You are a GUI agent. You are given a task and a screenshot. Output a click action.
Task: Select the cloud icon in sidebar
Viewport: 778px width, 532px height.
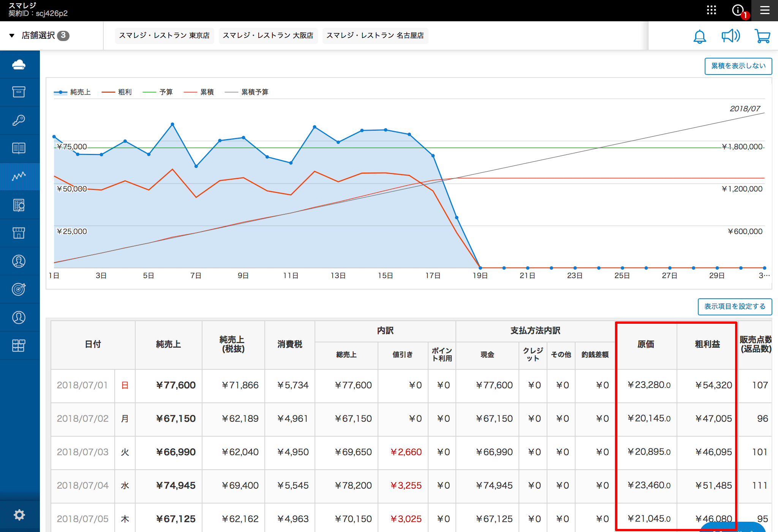click(x=19, y=65)
